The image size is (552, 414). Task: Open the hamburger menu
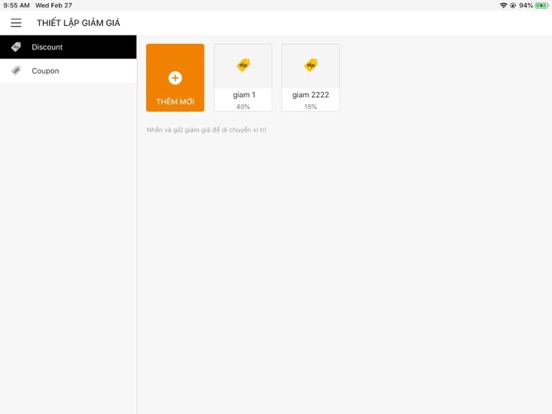point(16,23)
